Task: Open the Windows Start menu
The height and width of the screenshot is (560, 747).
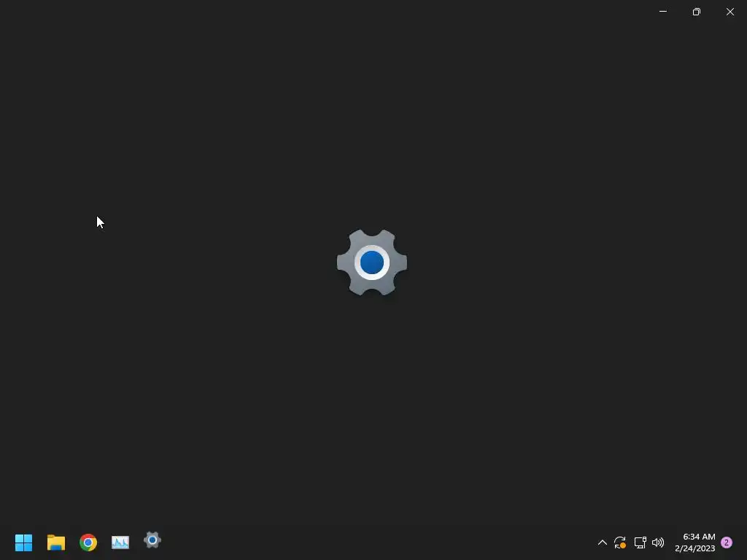Action: click(x=23, y=542)
